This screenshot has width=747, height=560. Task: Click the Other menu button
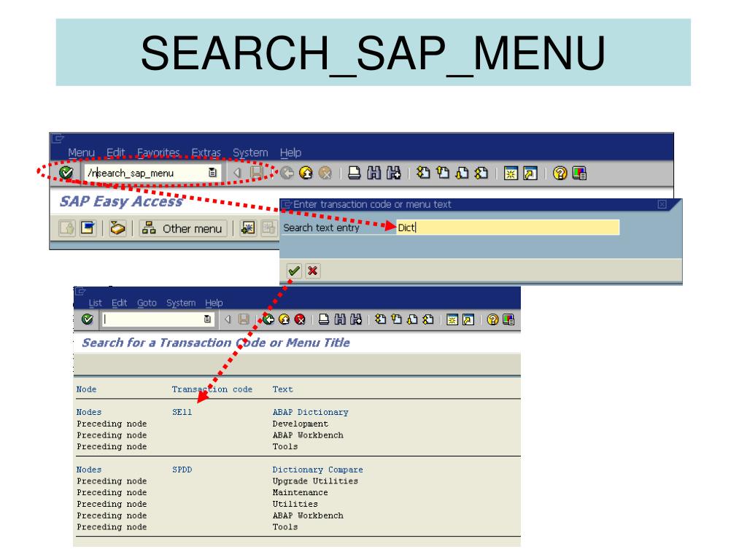(183, 228)
